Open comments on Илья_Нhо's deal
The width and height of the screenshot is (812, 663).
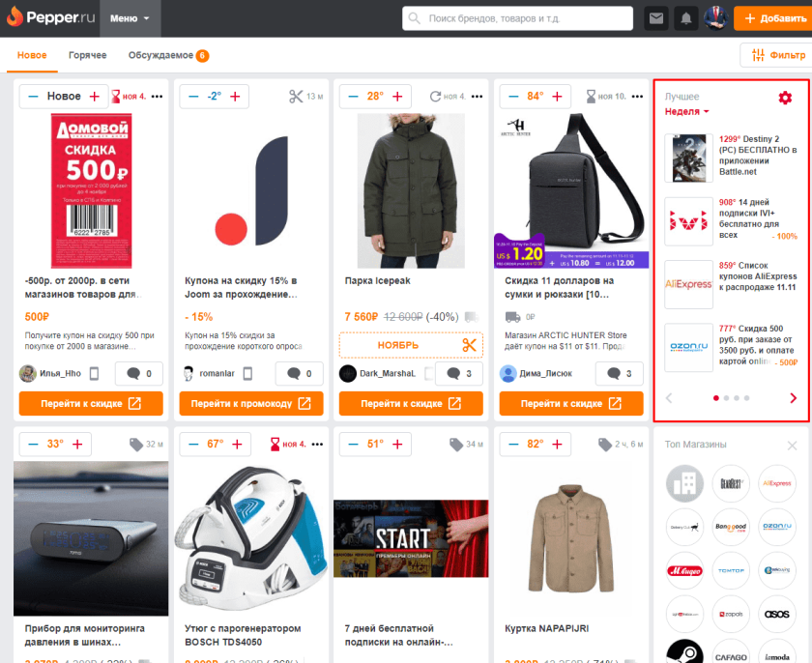click(x=139, y=374)
